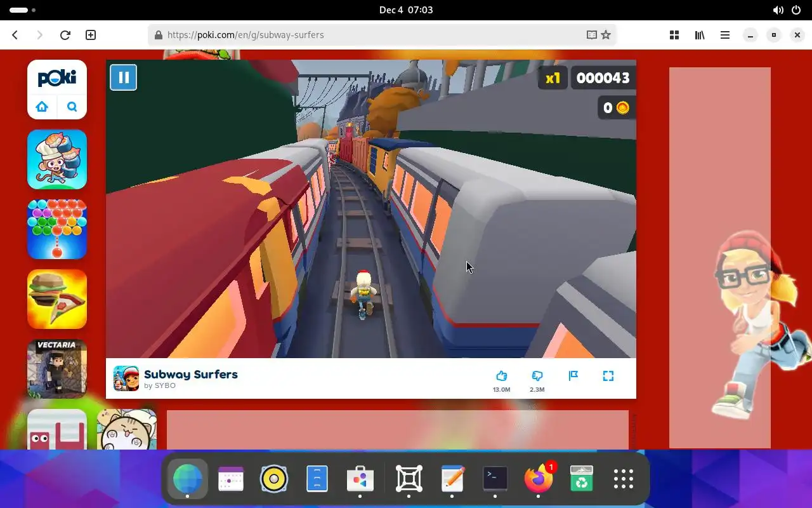Click the Subway Surfers game icon
This screenshot has height=508, width=812.
126,378
